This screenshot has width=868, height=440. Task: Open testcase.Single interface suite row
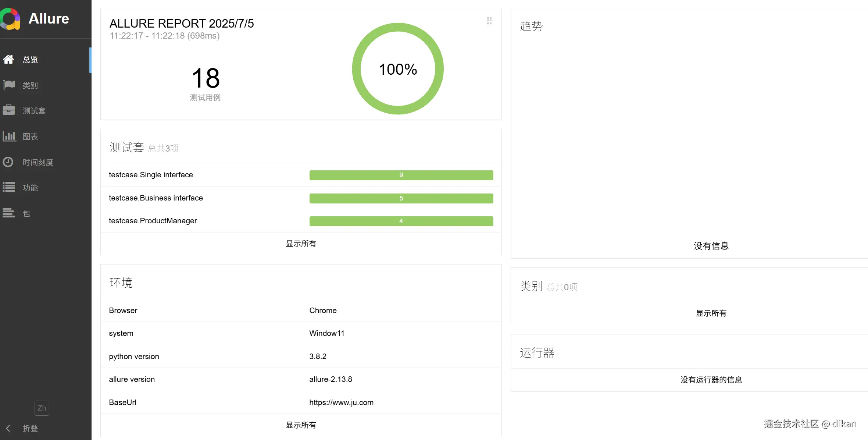coord(151,175)
